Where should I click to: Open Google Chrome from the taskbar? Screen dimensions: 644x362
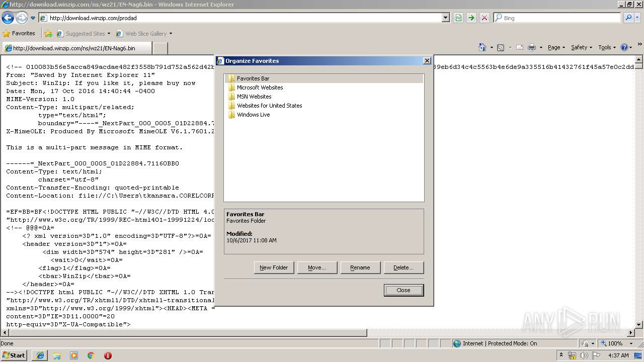click(x=91, y=355)
